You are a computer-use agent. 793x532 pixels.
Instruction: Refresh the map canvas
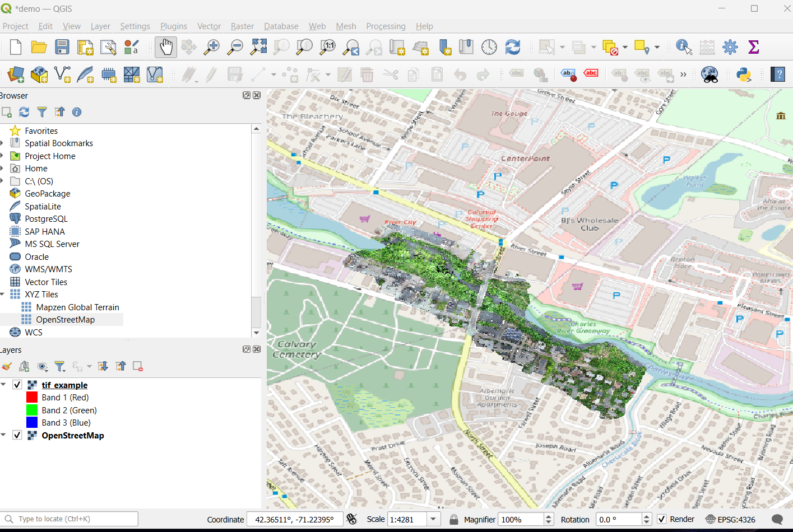[513, 47]
